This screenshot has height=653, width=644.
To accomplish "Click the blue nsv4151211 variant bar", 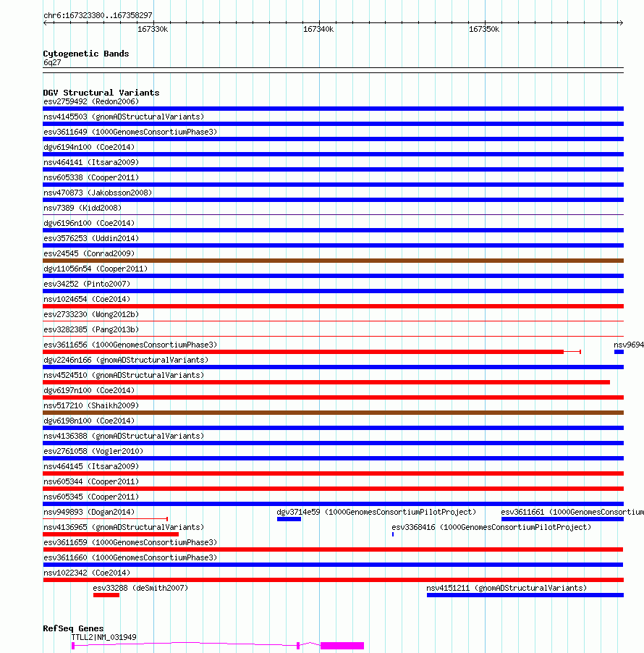I will 525,595.
